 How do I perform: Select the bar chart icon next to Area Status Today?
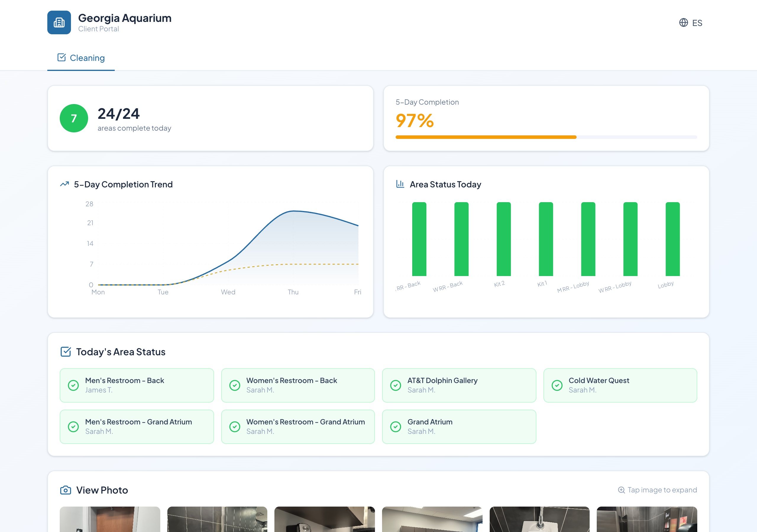click(400, 184)
